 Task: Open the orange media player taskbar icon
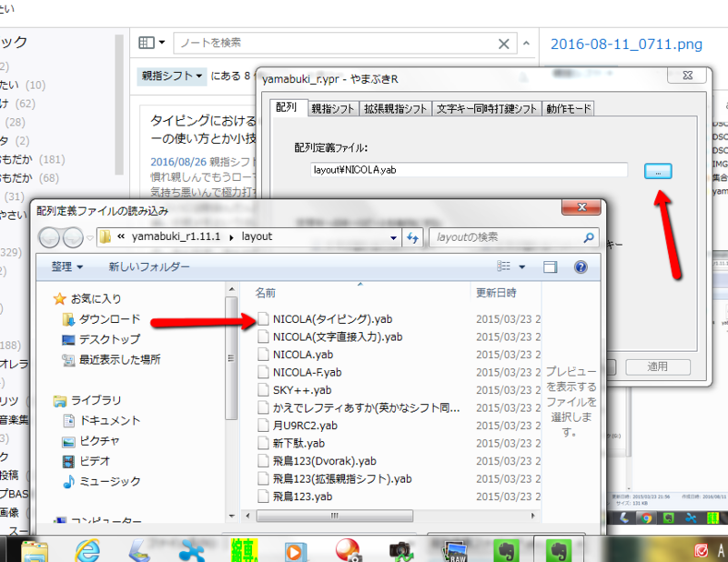[x=294, y=552]
